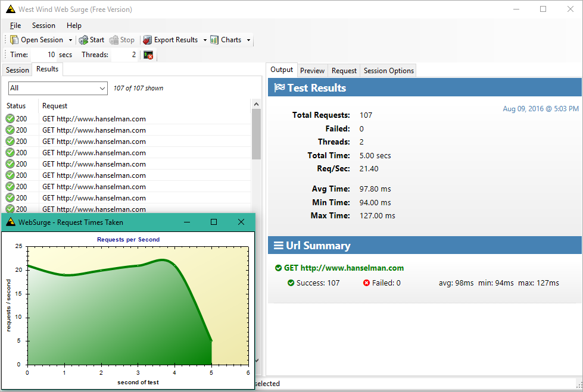
Task: Click the Threads value field
Action: [x=125, y=55]
